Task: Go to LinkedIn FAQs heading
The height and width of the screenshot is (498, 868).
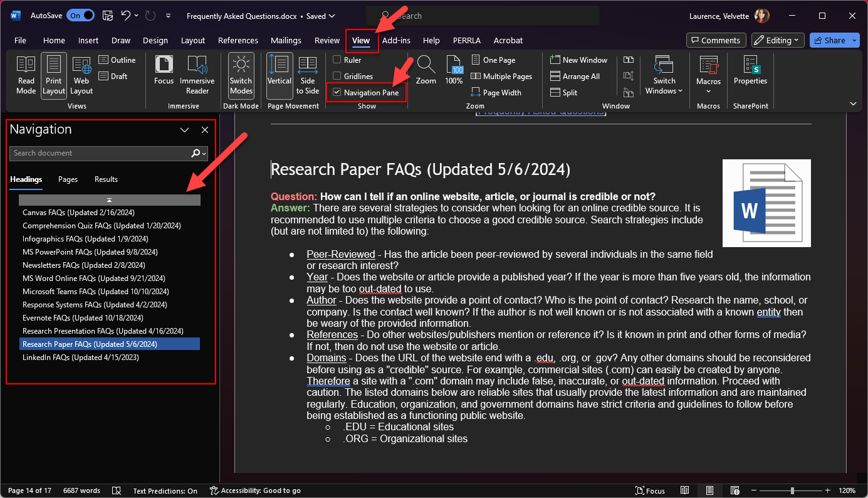Action: coord(81,358)
